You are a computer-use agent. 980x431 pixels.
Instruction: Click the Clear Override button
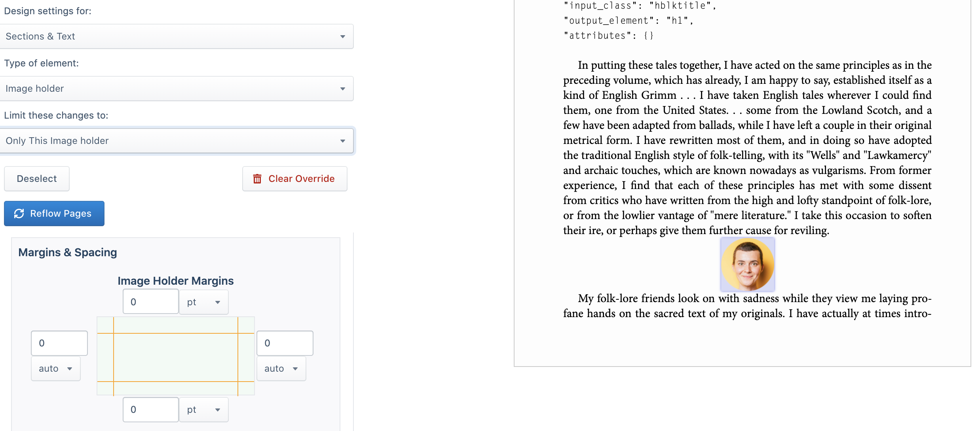(x=295, y=179)
